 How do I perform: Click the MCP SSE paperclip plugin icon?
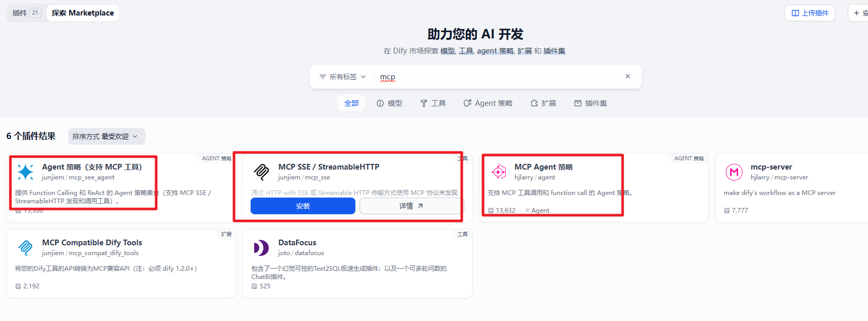pyautogui.click(x=261, y=172)
